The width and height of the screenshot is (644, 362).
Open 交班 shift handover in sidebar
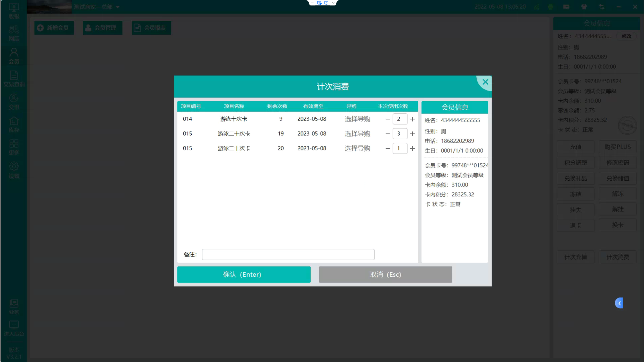[14, 102]
